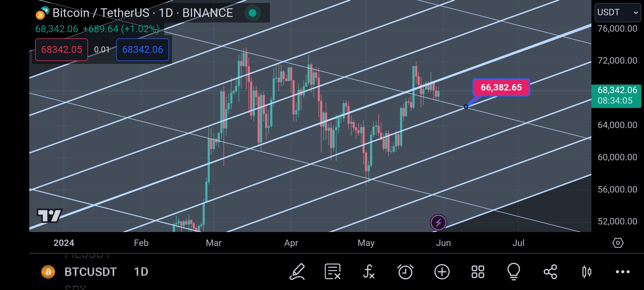644x290 pixels.
Task: Tap the plus circle add symbol icon
Action: pyautogui.click(x=442, y=272)
